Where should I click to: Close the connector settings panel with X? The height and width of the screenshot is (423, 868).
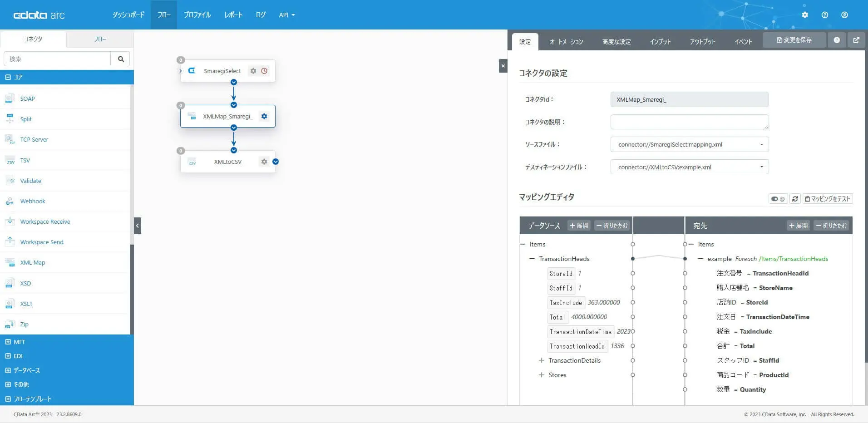503,66
